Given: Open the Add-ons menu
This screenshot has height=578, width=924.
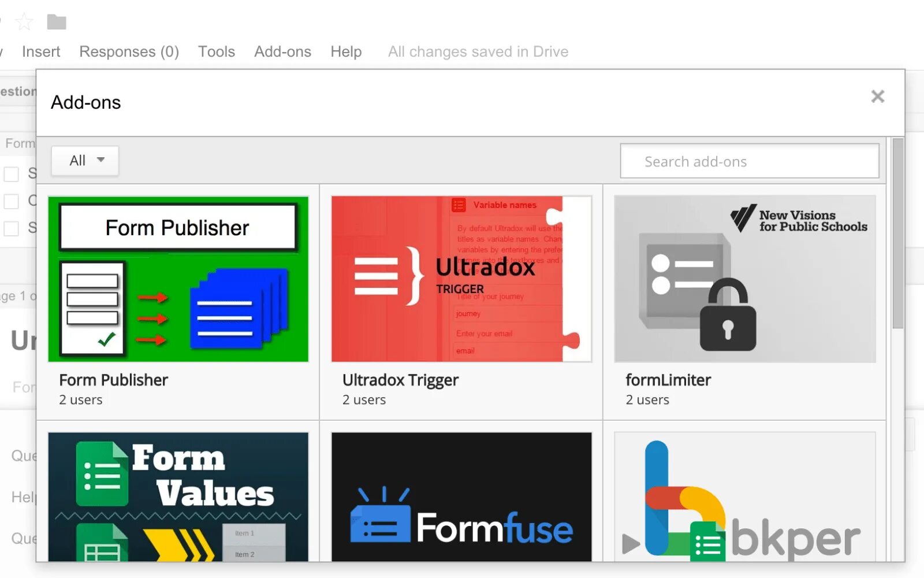Looking at the screenshot, I should click(283, 51).
